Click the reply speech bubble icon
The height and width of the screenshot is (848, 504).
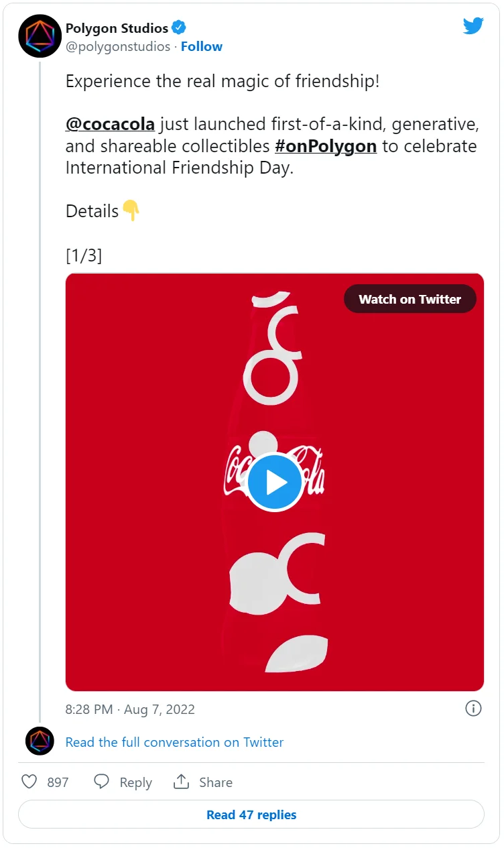(x=102, y=782)
